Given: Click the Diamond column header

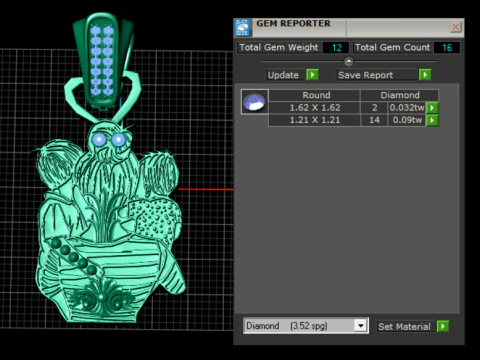Looking at the screenshot, I should click(399, 95).
